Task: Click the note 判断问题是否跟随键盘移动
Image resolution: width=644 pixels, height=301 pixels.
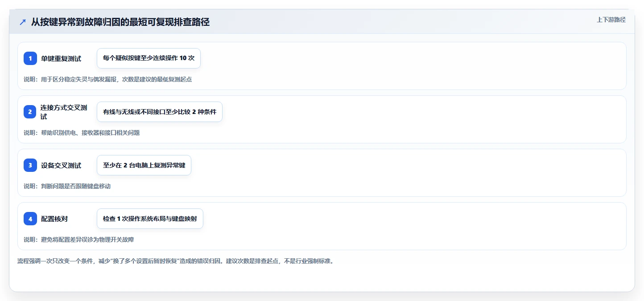Action: click(x=67, y=186)
